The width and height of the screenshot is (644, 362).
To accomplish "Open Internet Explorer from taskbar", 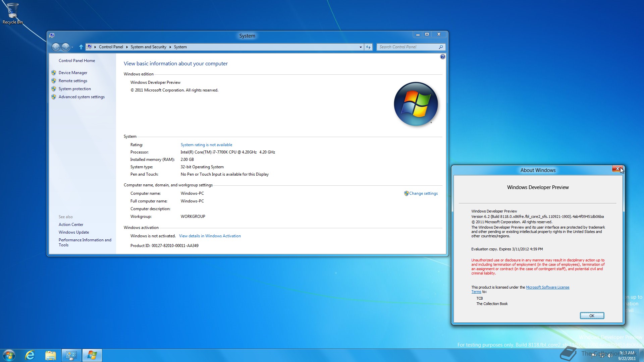I will coord(30,355).
